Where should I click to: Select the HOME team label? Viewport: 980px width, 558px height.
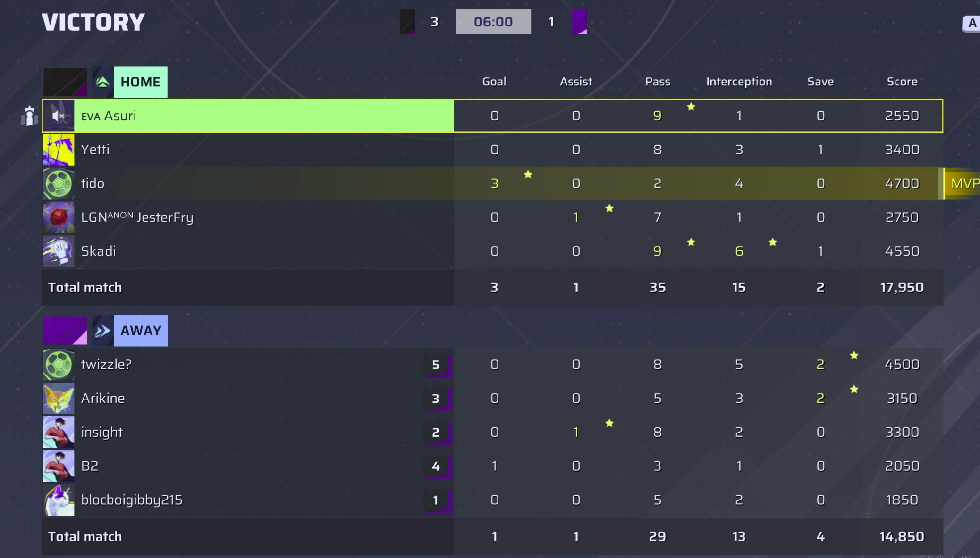(x=141, y=82)
